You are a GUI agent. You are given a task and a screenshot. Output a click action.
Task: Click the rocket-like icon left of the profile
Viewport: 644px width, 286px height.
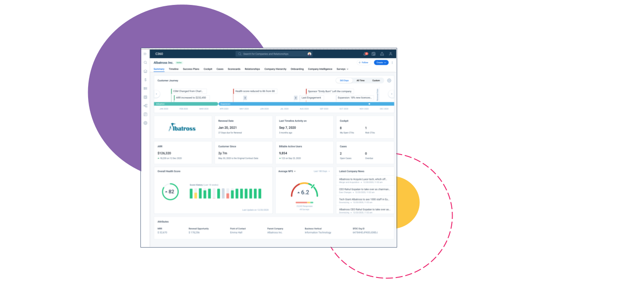(382, 54)
